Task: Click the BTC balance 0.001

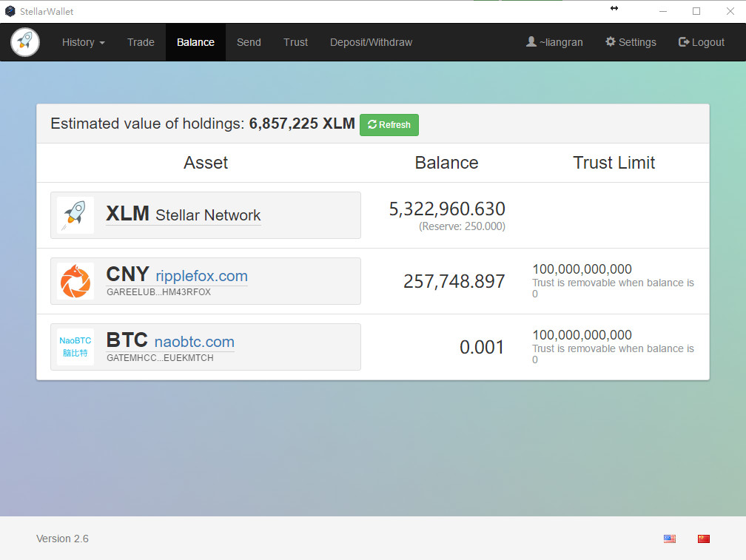Action: [482, 347]
